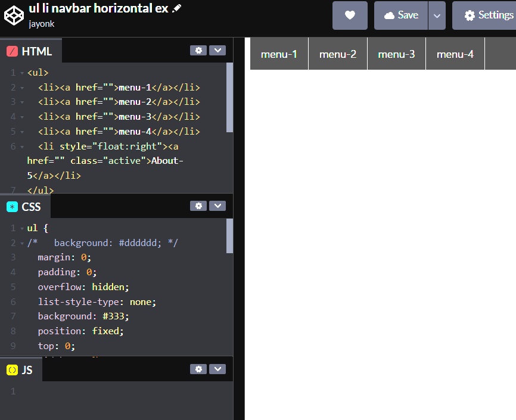Open the menu-3 link in the preview
This screenshot has height=420, width=516.
click(x=396, y=53)
